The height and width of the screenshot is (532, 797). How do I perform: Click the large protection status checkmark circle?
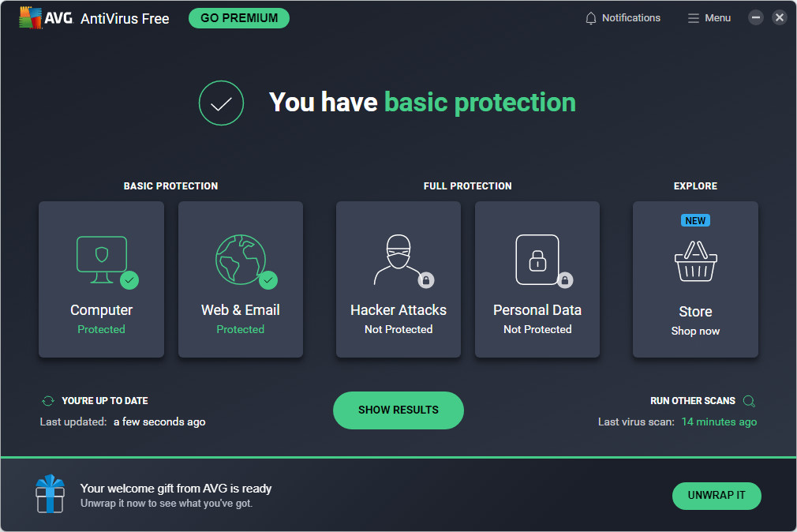click(x=221, y=103)
